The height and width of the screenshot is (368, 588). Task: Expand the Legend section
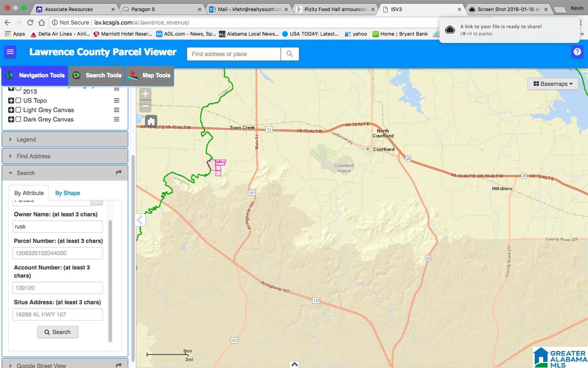[65, 139]
